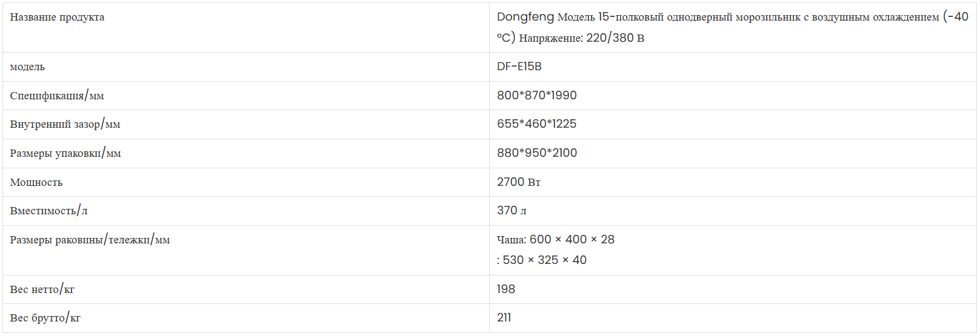Image resolution: width=980 pixels, height=336 pixels.
Task: Select the 'Мощность' row label
Action: point(36,182)
